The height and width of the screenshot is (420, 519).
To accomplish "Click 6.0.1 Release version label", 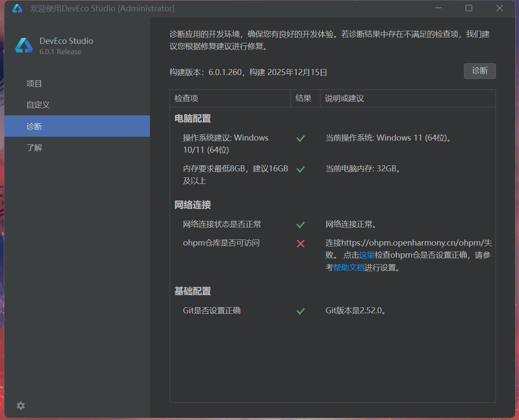I will 60,52.
